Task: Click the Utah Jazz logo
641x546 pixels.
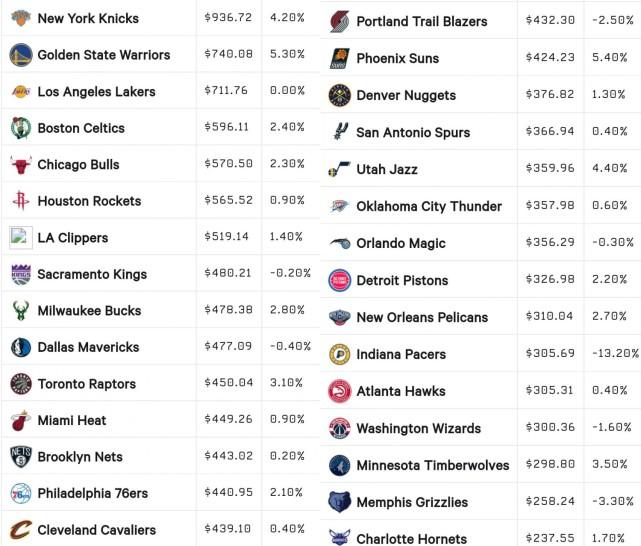Action: (x=339, y=169)
